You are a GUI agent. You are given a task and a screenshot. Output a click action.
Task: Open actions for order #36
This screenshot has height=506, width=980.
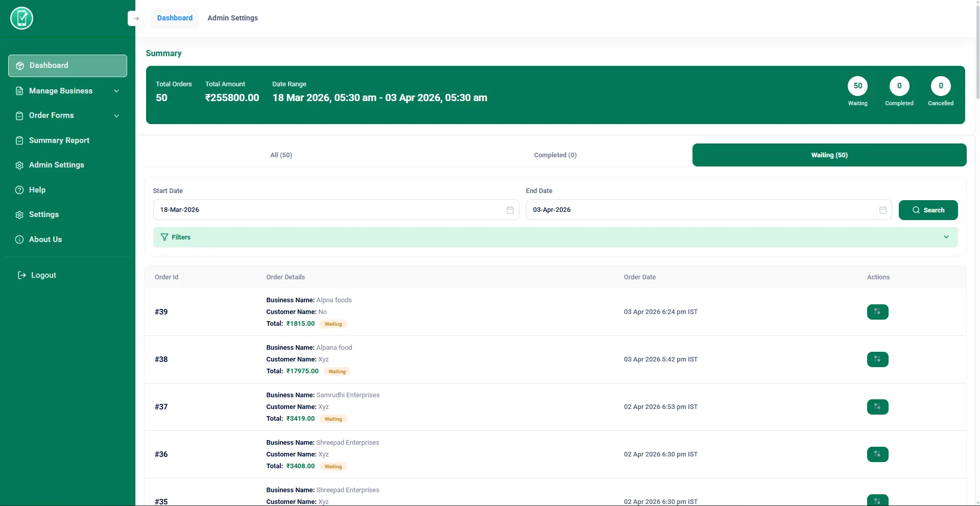click(x=878, y=454)
